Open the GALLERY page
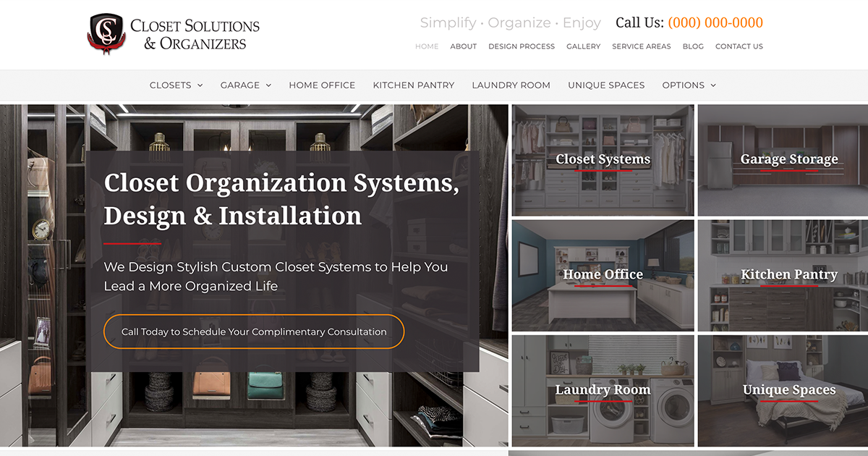This screenshot has width=868, height=456. [583, 46]
